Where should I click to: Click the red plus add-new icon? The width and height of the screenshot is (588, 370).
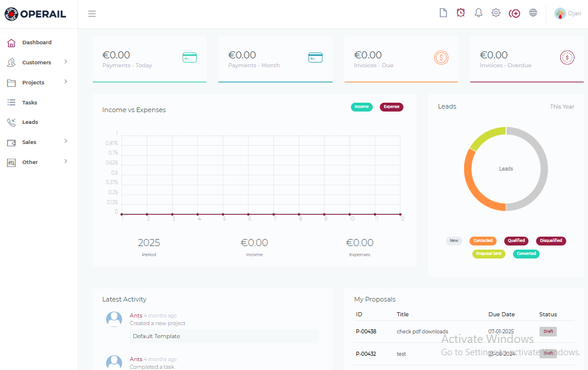click(514, 14)
